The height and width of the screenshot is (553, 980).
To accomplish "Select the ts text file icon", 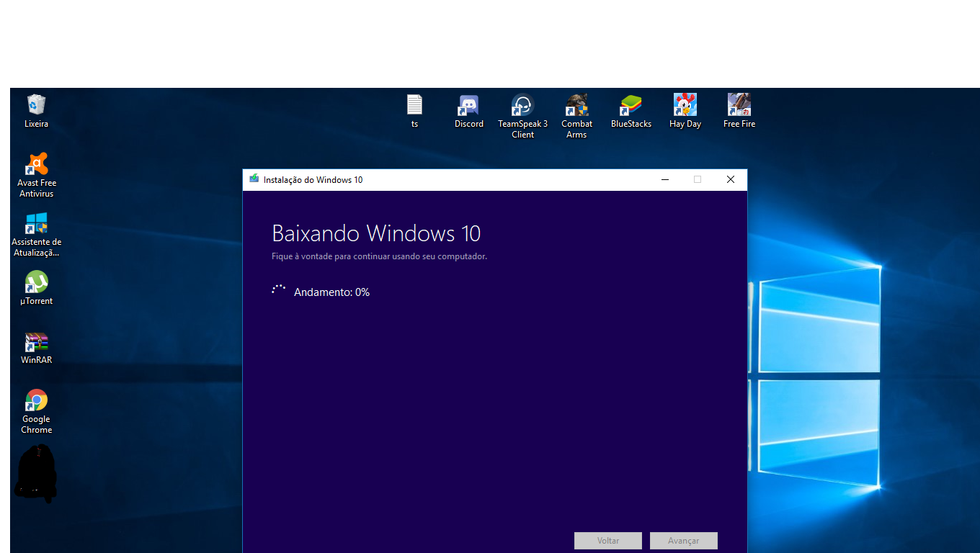I will (x=414, y=111).
